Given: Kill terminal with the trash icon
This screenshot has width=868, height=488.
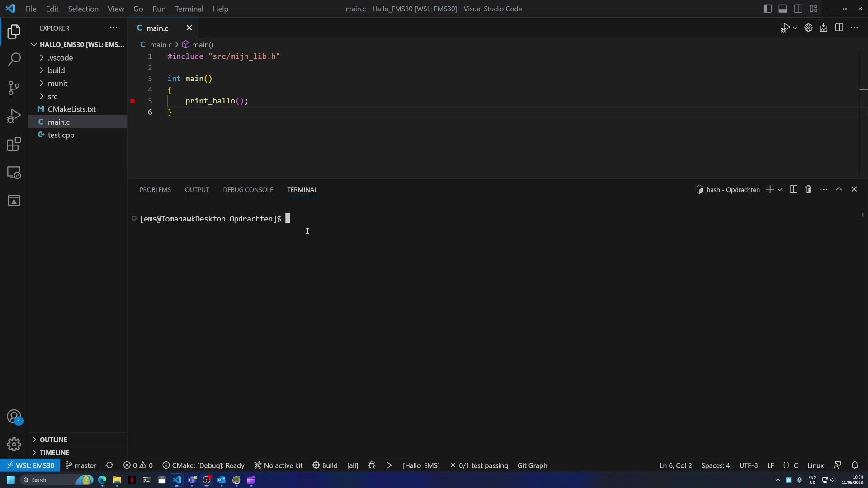Looking at the screenshot, I should pos(808,189).
